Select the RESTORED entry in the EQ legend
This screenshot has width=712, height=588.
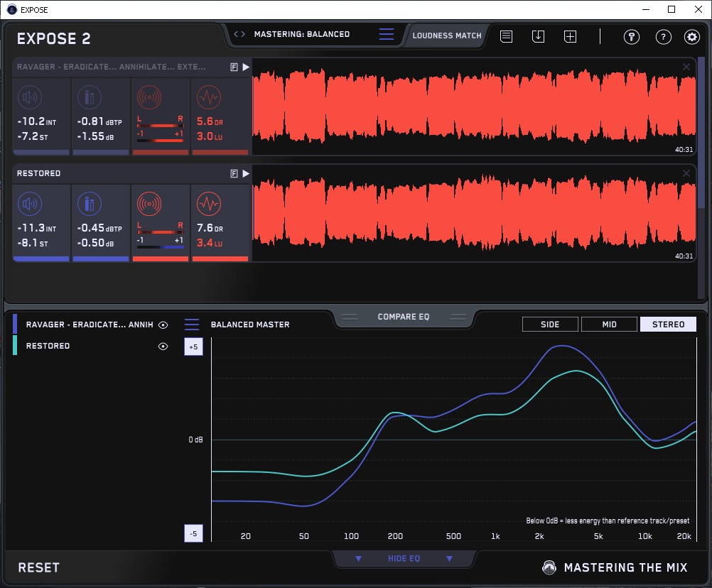[x=48, y=346]
